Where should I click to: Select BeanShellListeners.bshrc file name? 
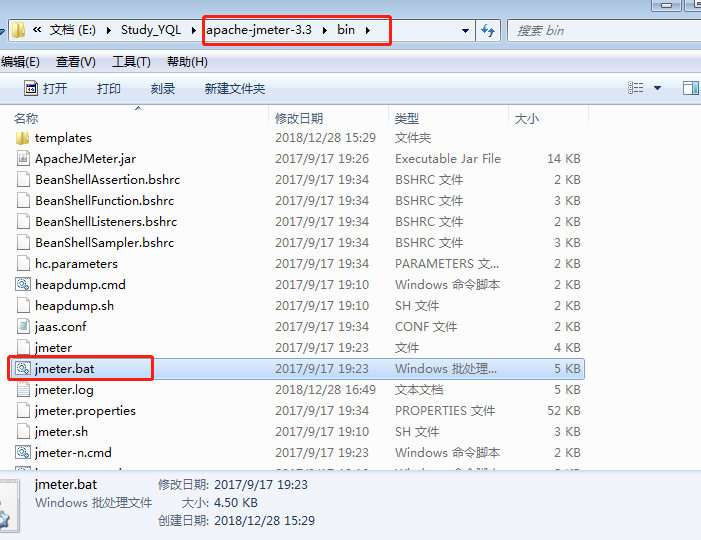(x=106, y=222)
